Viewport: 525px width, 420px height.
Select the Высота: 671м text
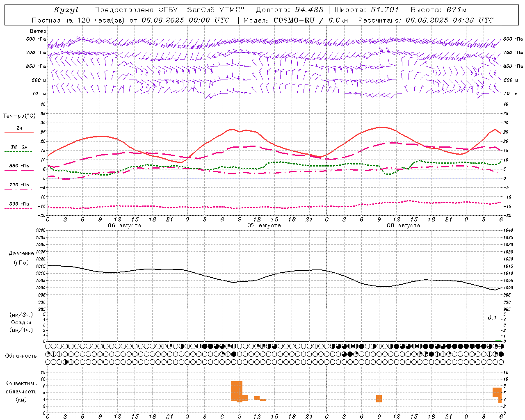click(x=438, y=10)
